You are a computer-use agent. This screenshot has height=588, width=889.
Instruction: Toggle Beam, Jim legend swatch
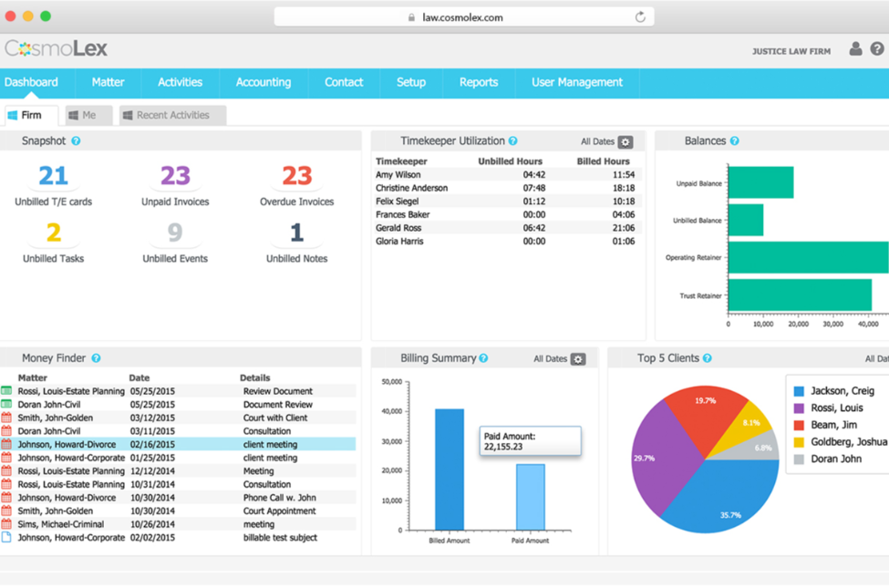click(799, 425)
